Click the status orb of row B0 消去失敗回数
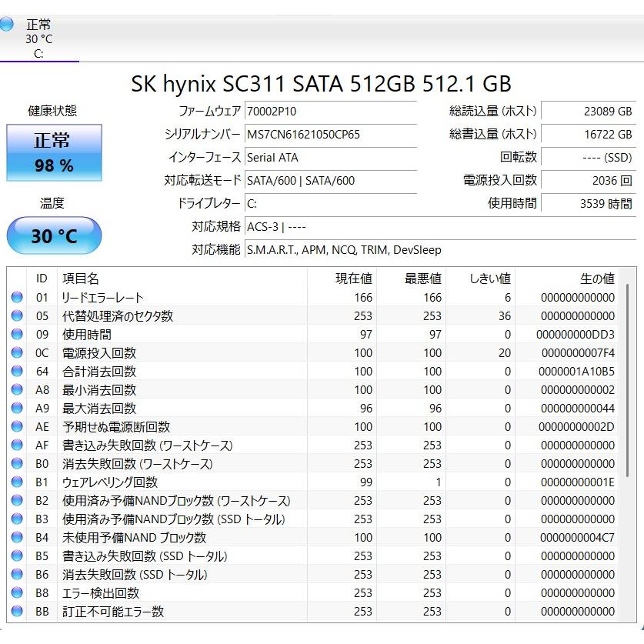644x644 pixels. (17, 463)
